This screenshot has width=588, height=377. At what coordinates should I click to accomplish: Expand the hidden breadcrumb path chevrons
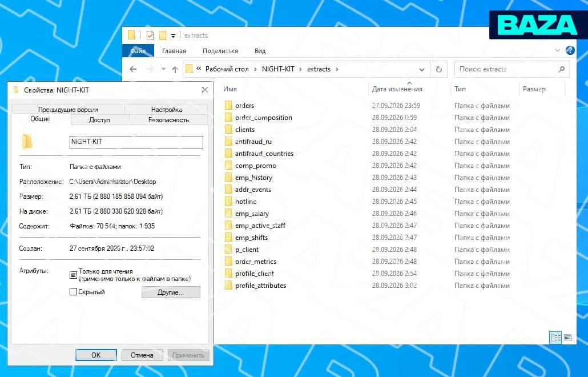click(x=199, y=69)
